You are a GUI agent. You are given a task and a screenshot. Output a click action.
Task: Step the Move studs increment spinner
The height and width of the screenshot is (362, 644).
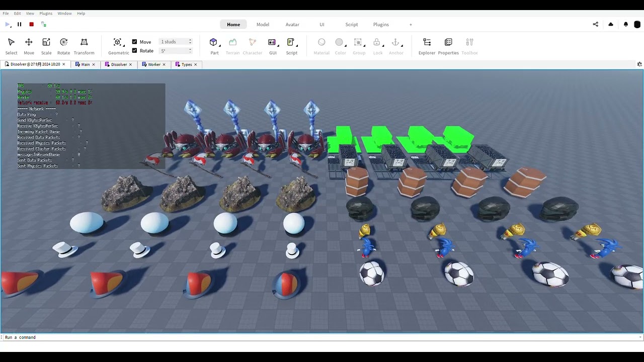[x=190, y=42]
